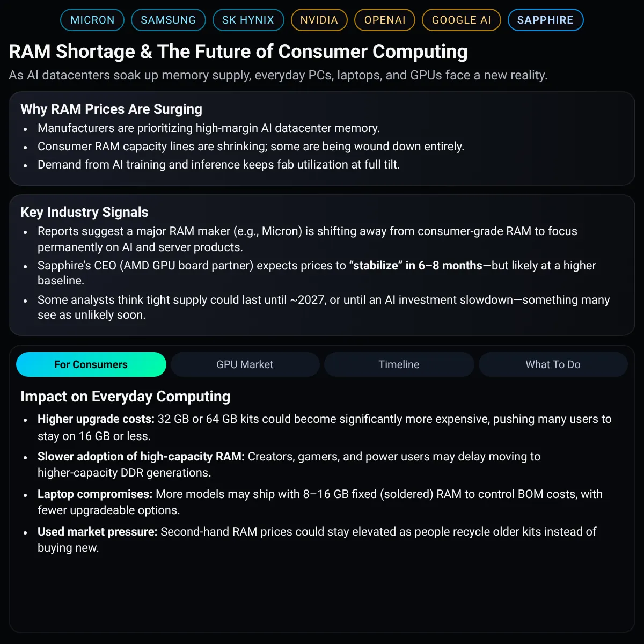The width and height of the screenshot is (644, 644).
Task: Click the OPENAI tag pill
Action: [385, 20]
